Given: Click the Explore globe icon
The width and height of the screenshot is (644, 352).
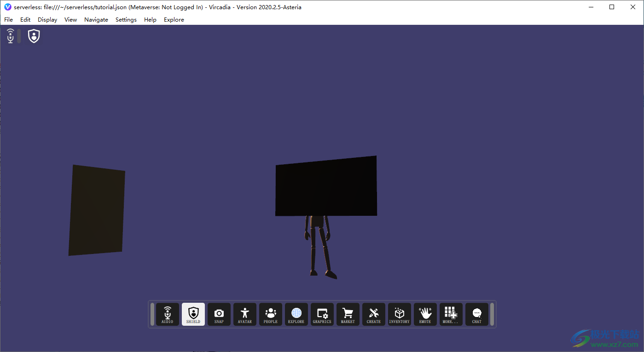Looking at the screenshot, I should (296, 314).
